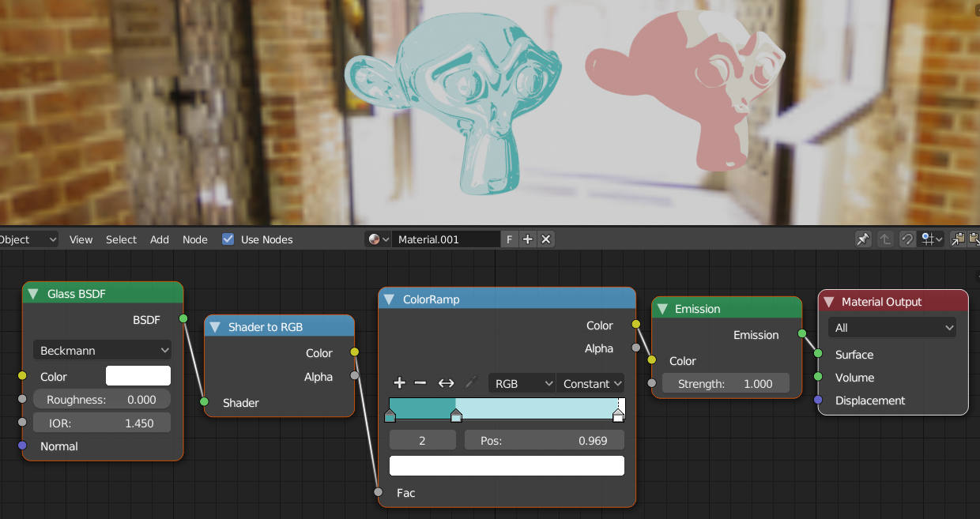Click the Glass BSDF Color input socket
Image resolution: width=980 pixels, height=519 pixels.
pos(22,376)
